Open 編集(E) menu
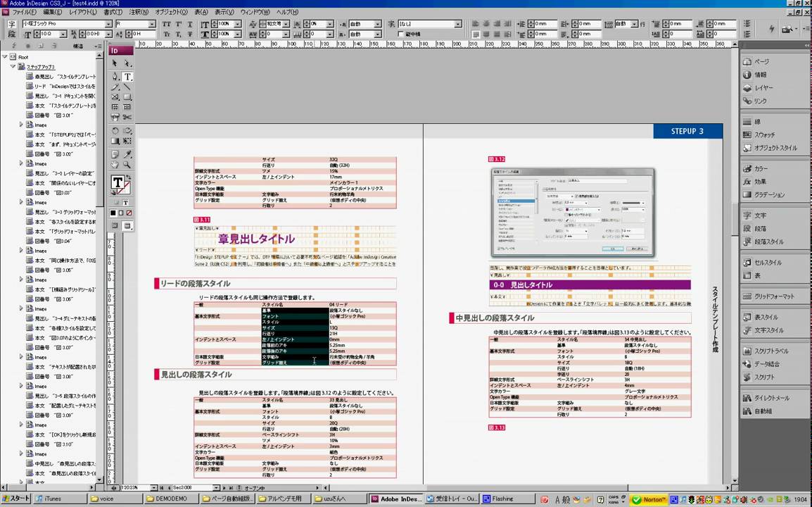 point(52,12)
